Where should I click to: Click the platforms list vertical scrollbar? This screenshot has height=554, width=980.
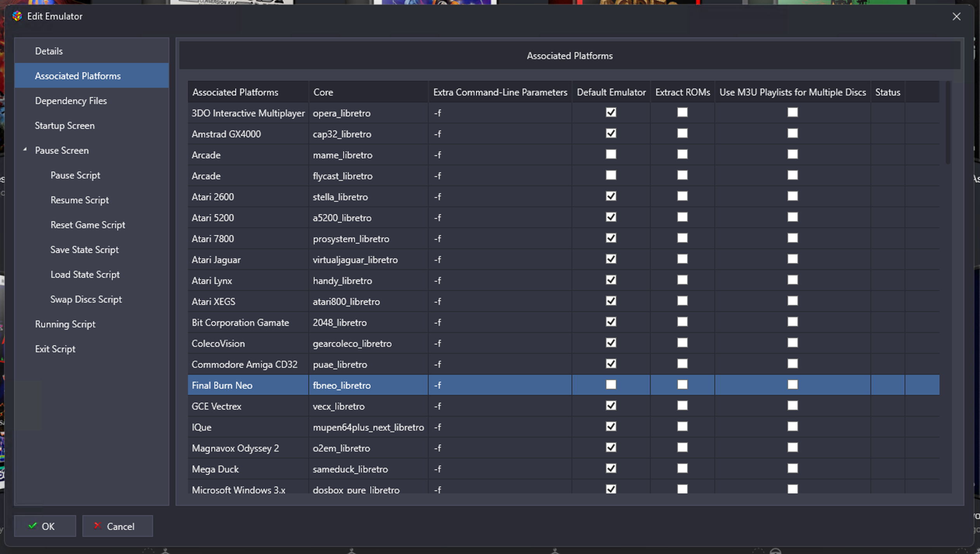[x=948, y=123]
